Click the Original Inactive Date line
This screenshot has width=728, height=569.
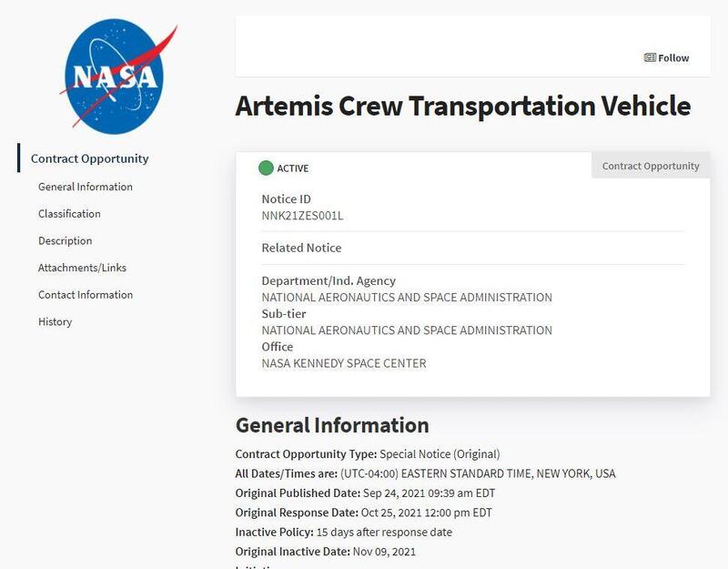click(325, 552)
